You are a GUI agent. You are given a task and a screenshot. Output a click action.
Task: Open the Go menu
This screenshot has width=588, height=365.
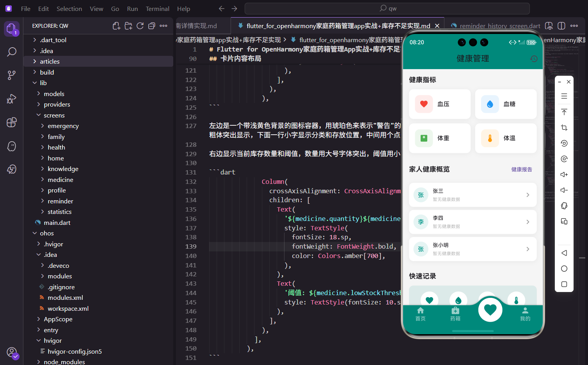click(x=115, y=9)
